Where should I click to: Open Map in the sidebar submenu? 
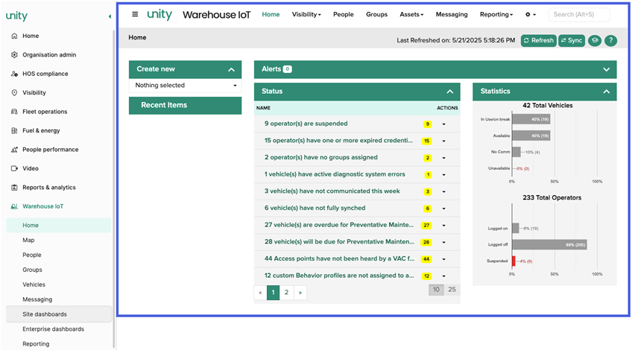[x=28, y=240]
